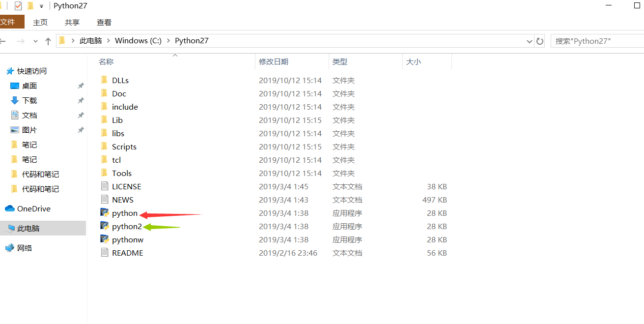Screen dimensions: 644x324
Task: Click the Desktop (桌面) icon in sidebar
Action: point(15,86)
